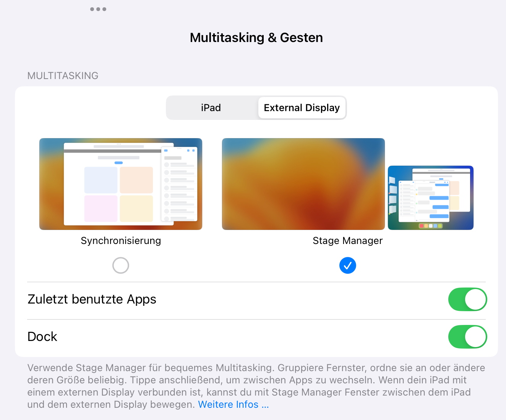Disable the Dock switch
506x420 pixels.
467,337
